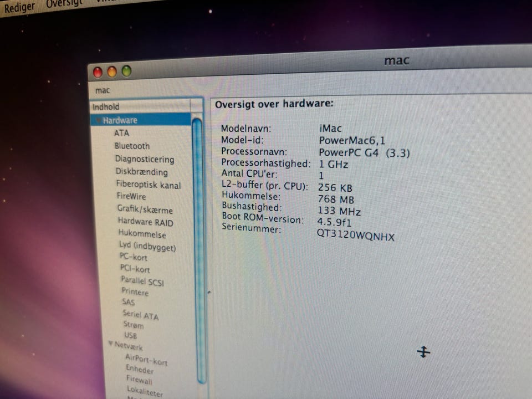Select Lokaliteter under Netværk
This screenshot has width=532, height=399.
pos(145,391)
